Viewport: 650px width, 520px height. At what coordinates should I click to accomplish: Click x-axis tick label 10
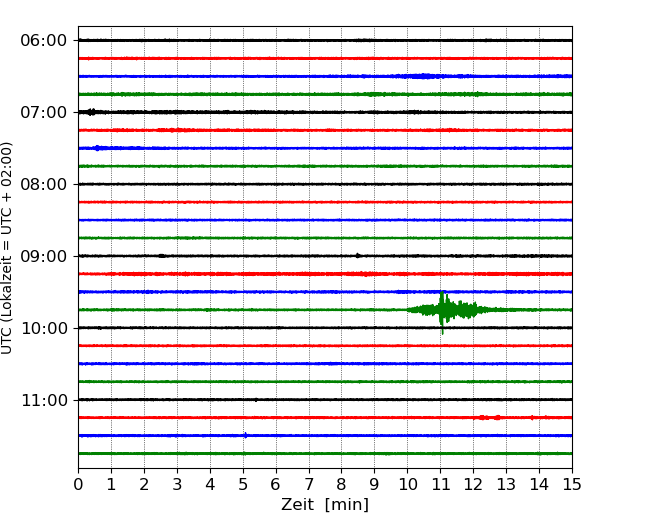tap(407, 484)
